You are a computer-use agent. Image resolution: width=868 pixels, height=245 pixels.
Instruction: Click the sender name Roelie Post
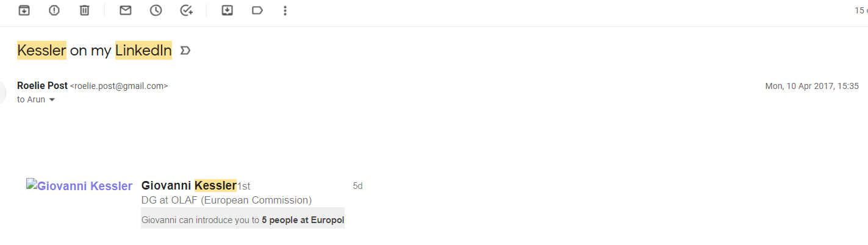point(42,86)
